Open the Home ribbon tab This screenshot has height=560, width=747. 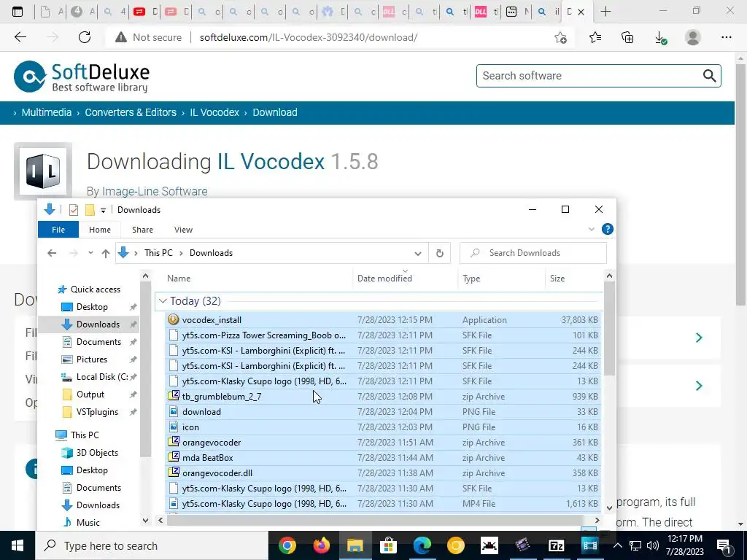tap(99, 230)
